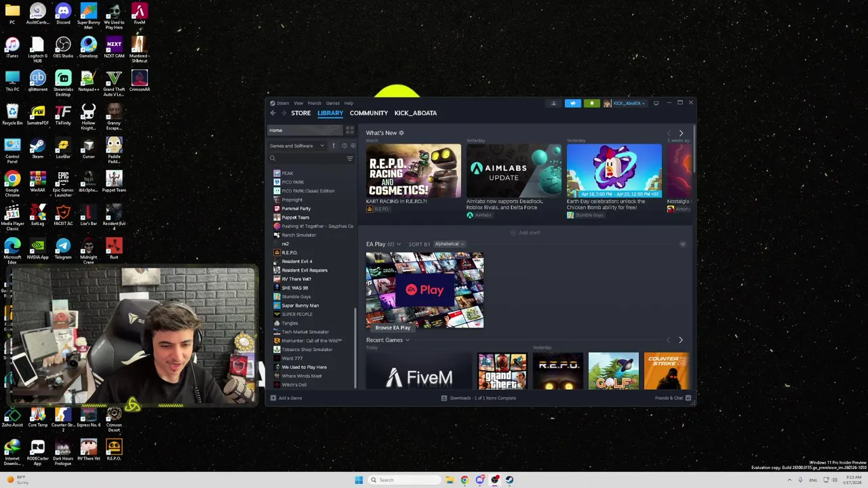The image size is (868, 488).
Task: Open the Friends menu
Action: coord(315,103)
